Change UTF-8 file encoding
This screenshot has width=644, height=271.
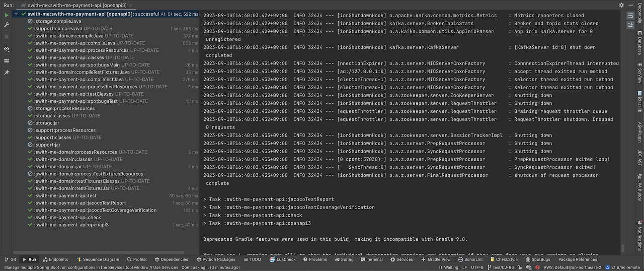(x=477, y=267)
